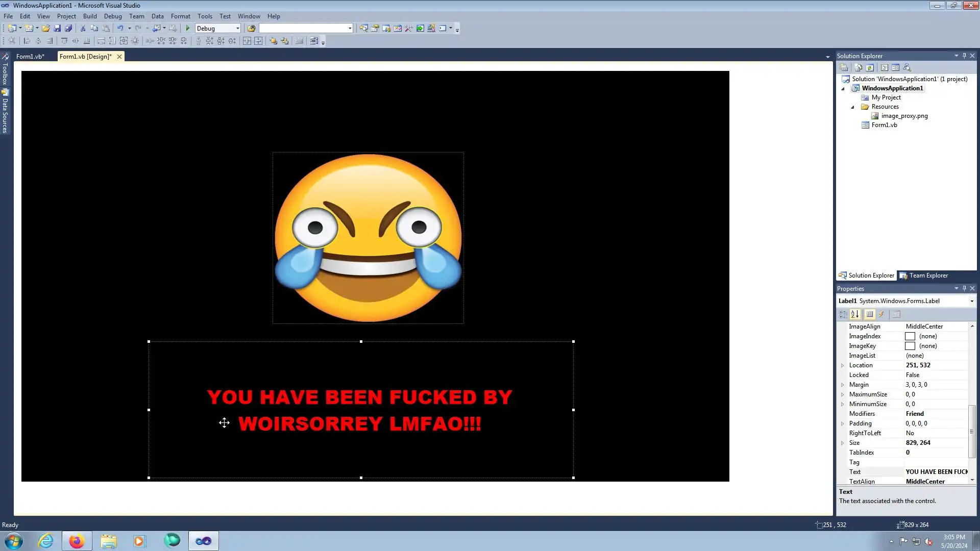Open the Open File folder icon
Image resolution: width=980 pixels, height=551 pixels.
(46, 28)
